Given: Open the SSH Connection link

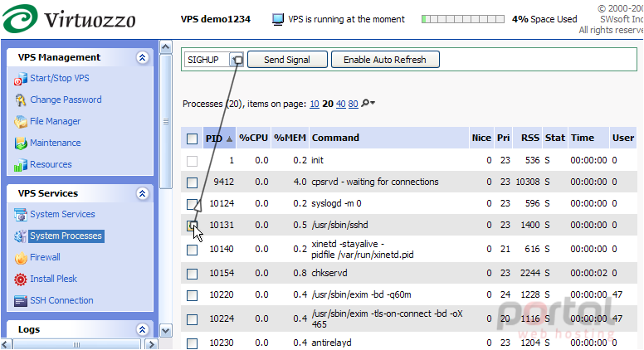Looking at the screenshot, I should pyautogui.click(x=61, y=300).
